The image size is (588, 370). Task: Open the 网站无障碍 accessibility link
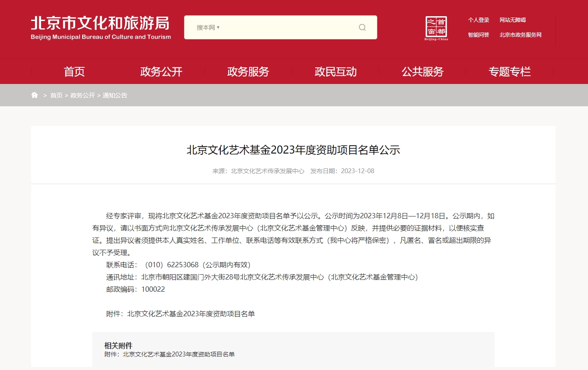[512, 20]
